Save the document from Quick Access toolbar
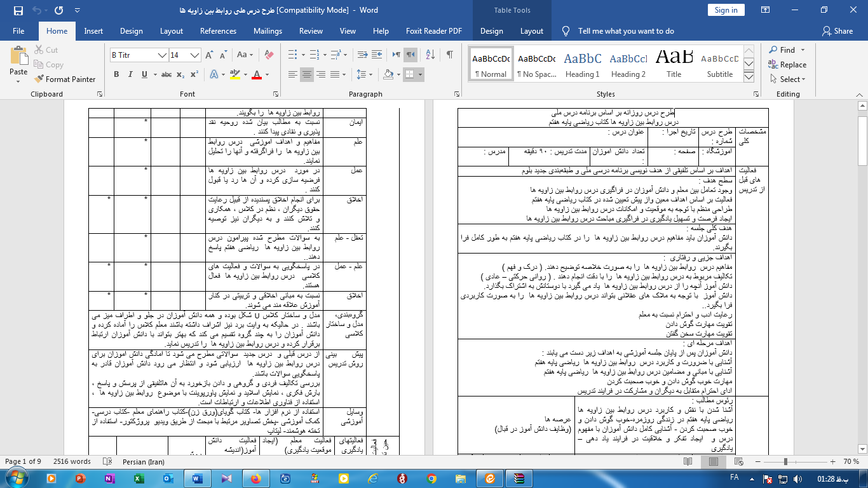The width and height of the screenshot is (868, 488). (18, 10)
